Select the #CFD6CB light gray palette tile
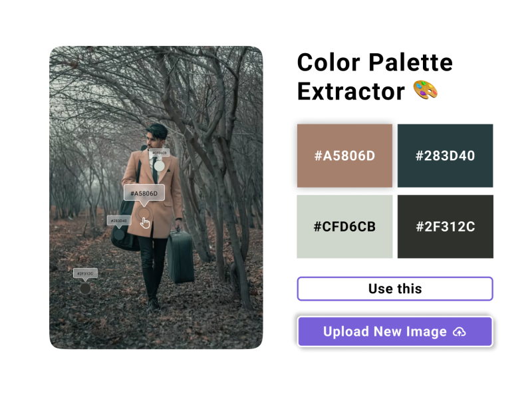 click(344, 227)
